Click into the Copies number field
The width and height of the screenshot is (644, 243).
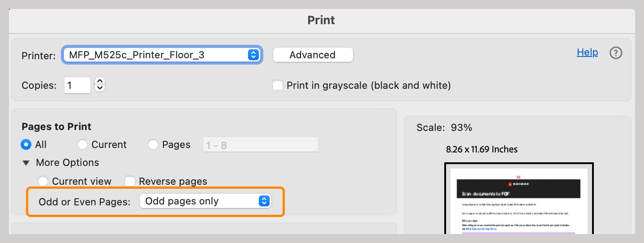(77, 85)
